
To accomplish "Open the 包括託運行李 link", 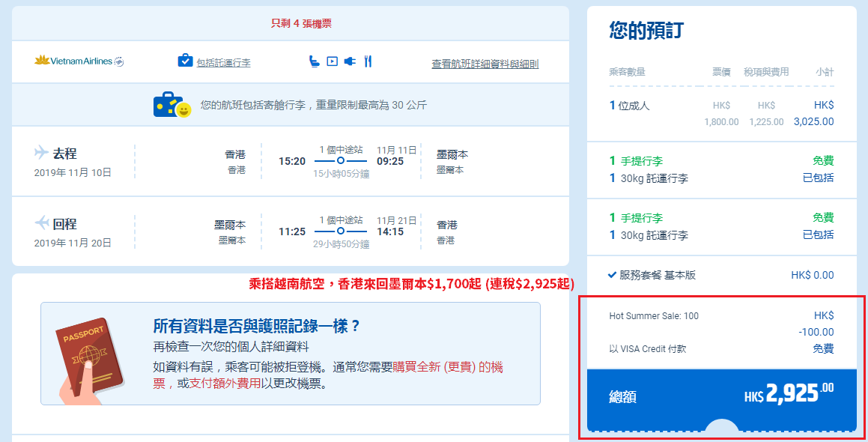I will pos(223,63).
